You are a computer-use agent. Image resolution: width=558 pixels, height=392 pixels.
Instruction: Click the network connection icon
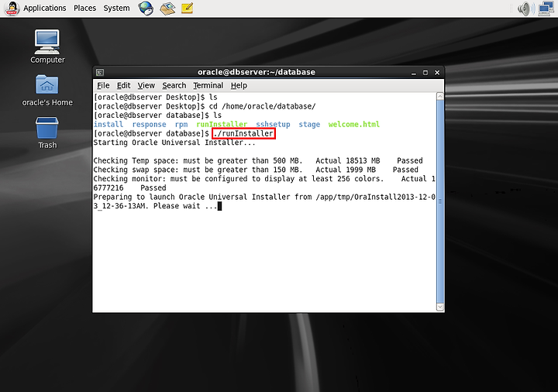coord(546,9)
